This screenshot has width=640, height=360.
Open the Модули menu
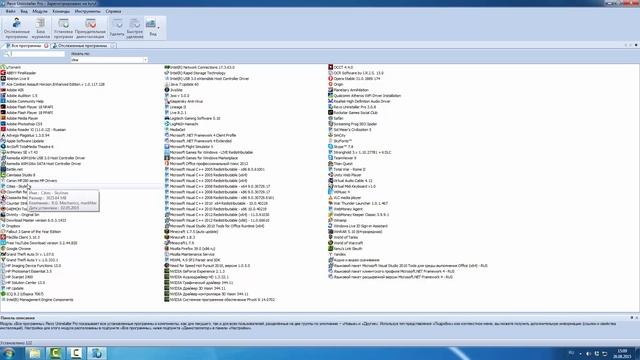point(40,11)
